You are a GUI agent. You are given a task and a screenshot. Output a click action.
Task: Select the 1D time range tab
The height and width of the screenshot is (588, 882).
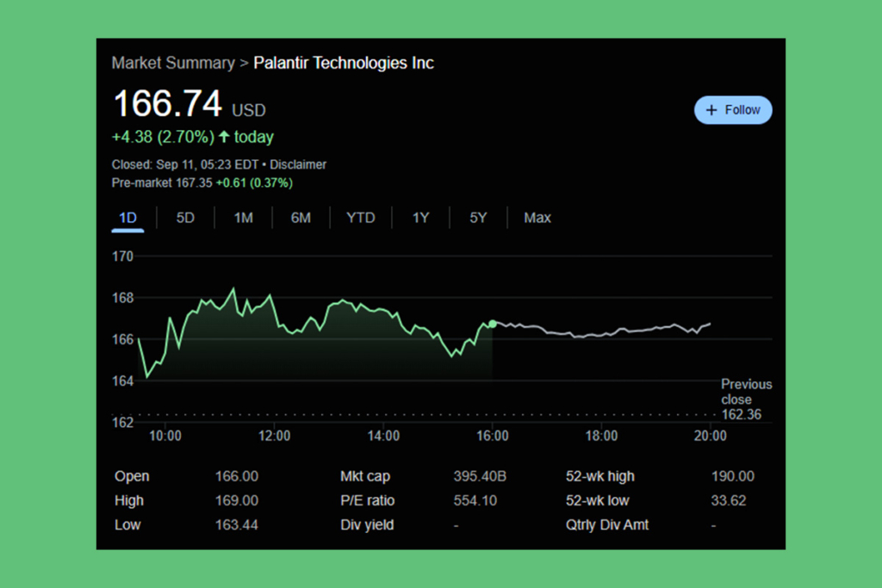click(x=127, y=218)
